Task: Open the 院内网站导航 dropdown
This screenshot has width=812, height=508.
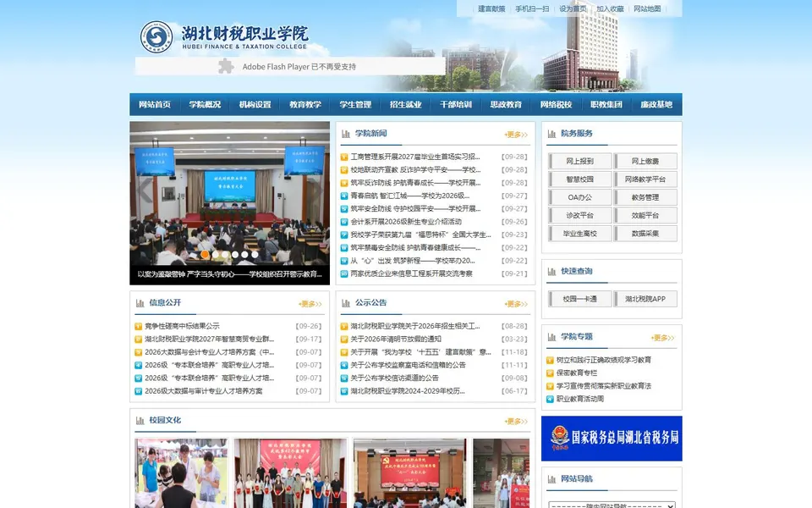Action: click(x=612, y=505)
